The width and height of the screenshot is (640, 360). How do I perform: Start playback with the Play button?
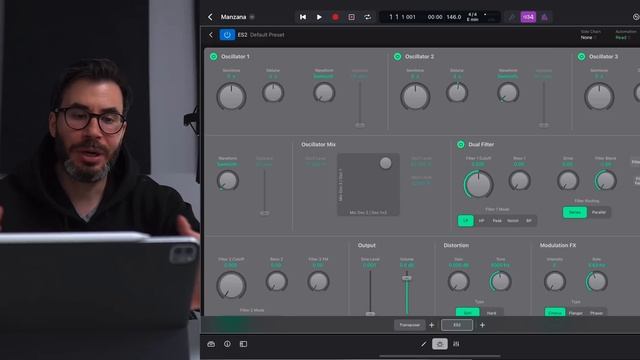(x=319, y=17)
